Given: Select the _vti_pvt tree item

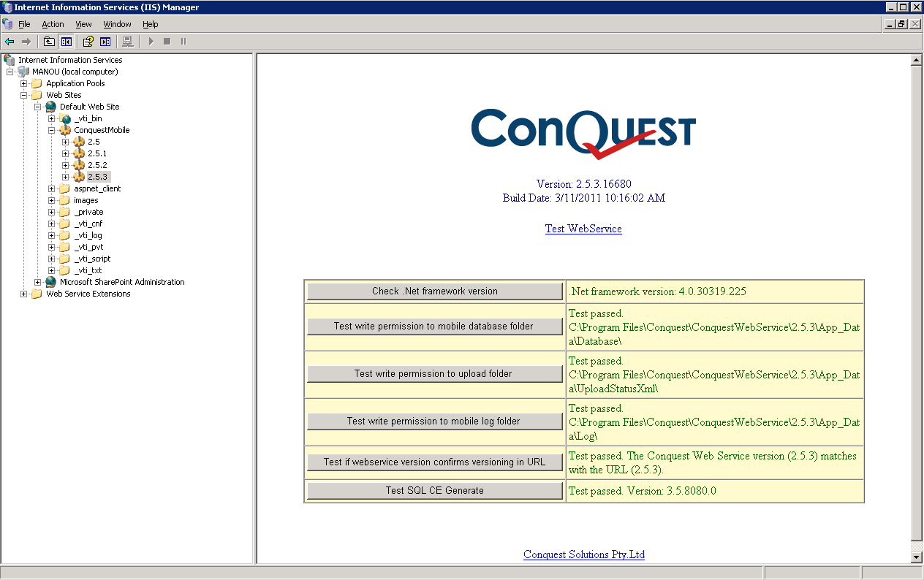Looking at the screenshot, I should coord(88,247).
